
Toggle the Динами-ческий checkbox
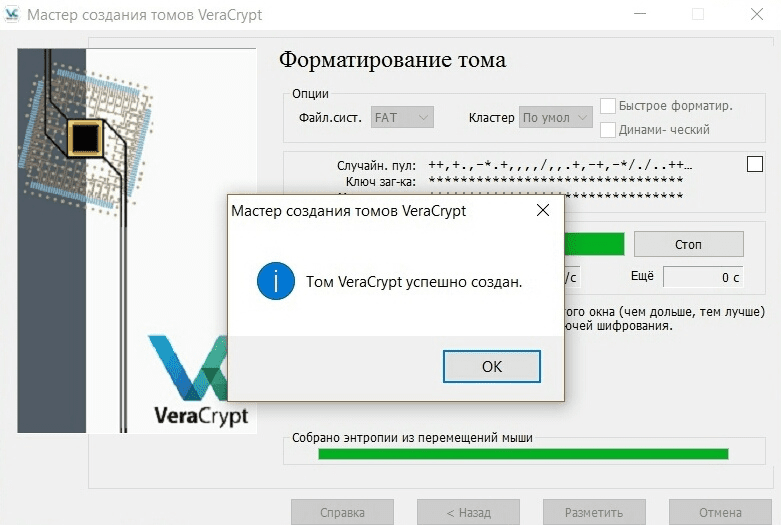608,130
